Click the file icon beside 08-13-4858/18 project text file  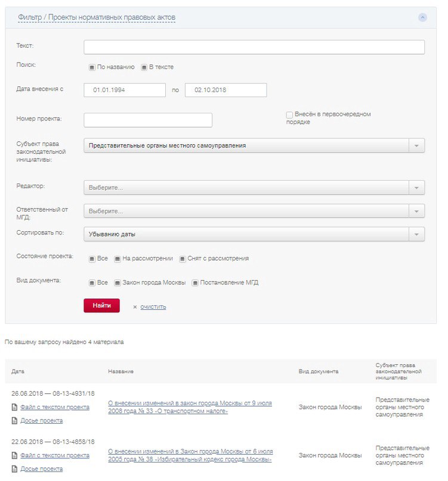[x=14, y=455]
